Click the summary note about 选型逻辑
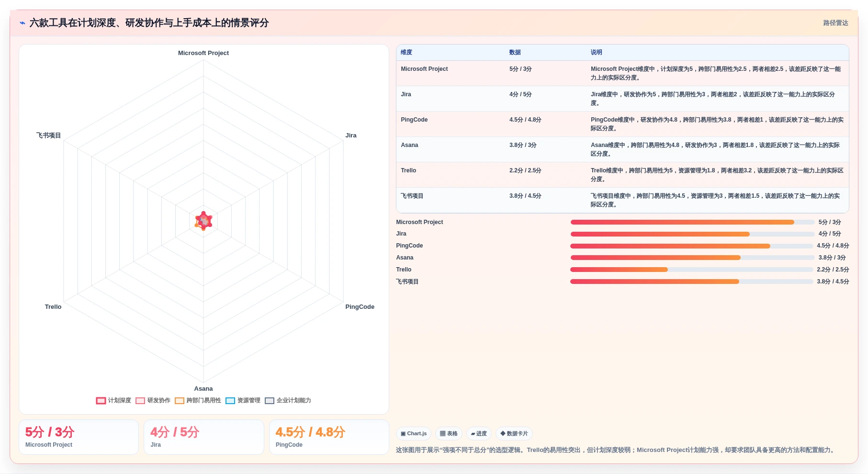 click(616, 450)
